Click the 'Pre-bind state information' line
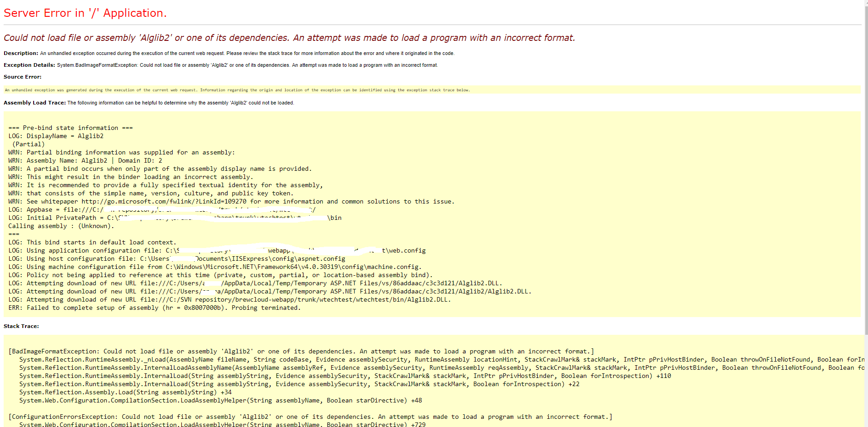 click(70, 128)
